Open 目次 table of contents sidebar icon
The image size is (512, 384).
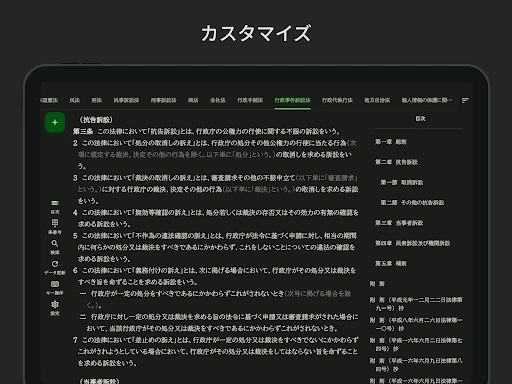[x=55, y=207]
